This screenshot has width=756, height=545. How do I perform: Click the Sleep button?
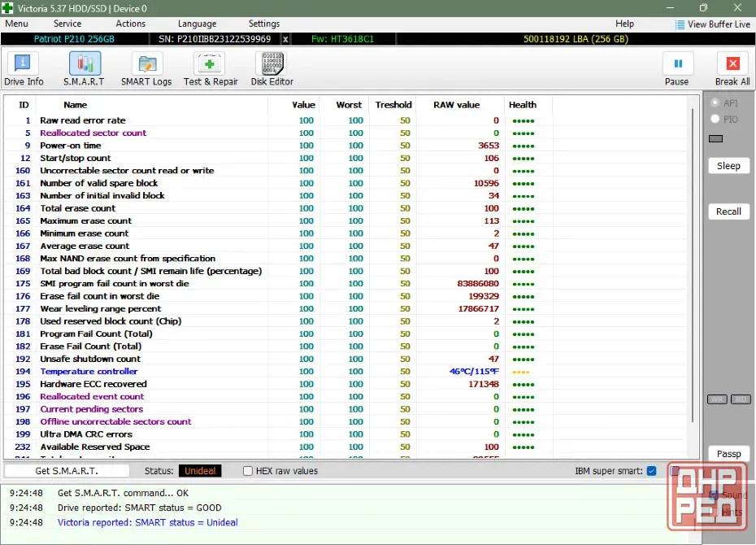point(728,166)
